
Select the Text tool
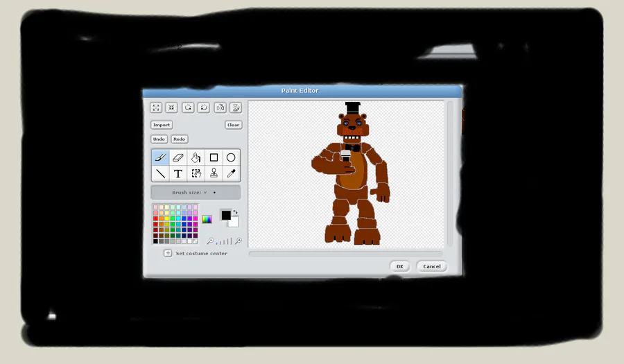click(178, 173)
